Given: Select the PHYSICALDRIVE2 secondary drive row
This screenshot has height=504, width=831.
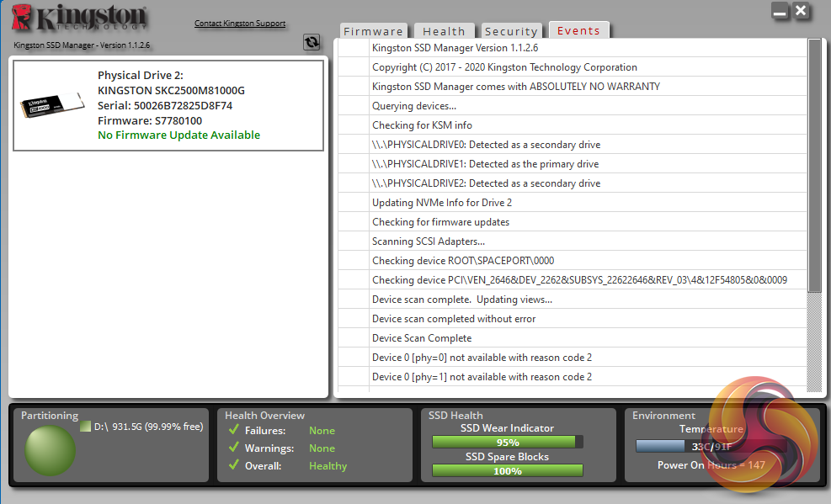Looking at the screenshot, I should 573,183.
